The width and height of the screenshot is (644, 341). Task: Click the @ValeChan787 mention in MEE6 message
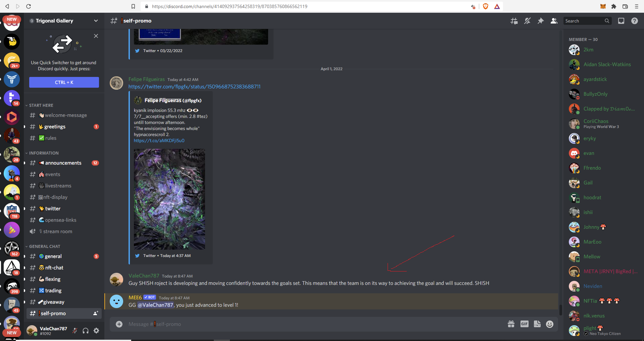click(x=155, y=305)
